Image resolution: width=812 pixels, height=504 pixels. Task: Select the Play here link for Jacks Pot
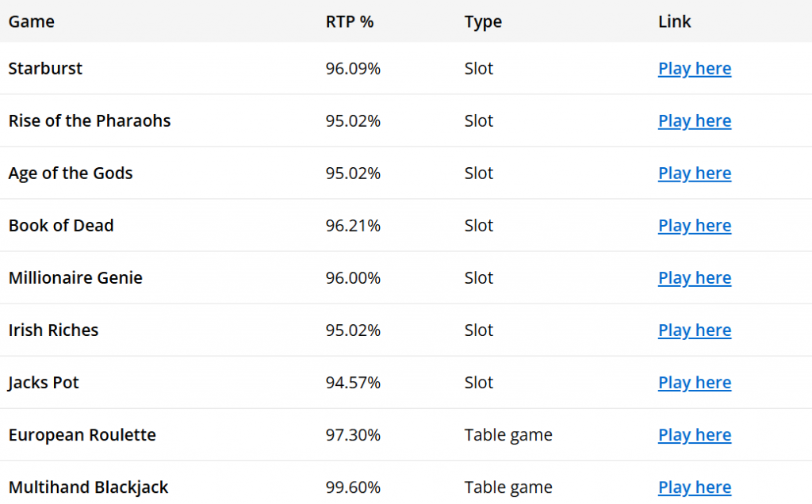694,383
